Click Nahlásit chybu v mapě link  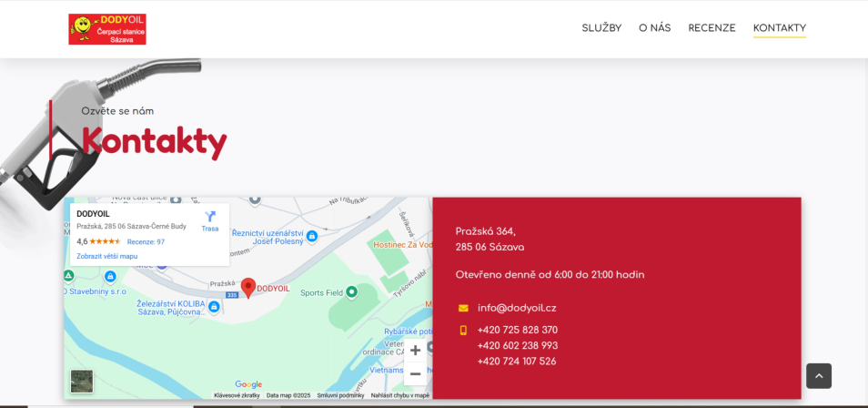(x=400, y=395)
